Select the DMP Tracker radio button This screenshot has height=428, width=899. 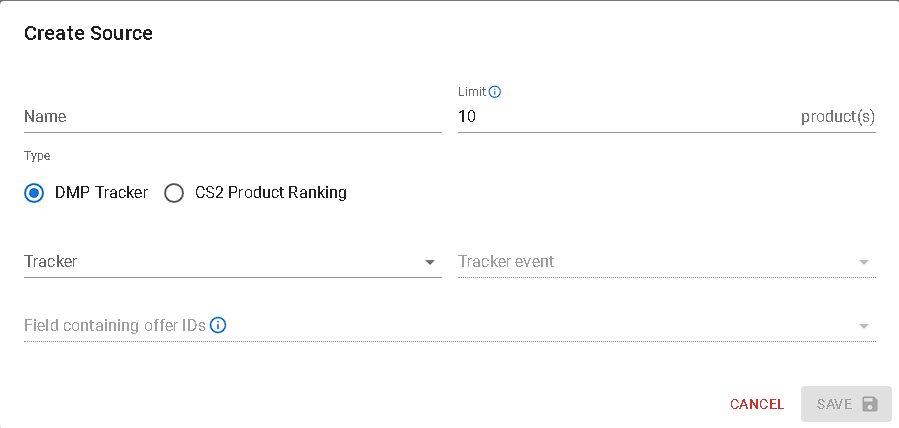coord(34,193)
